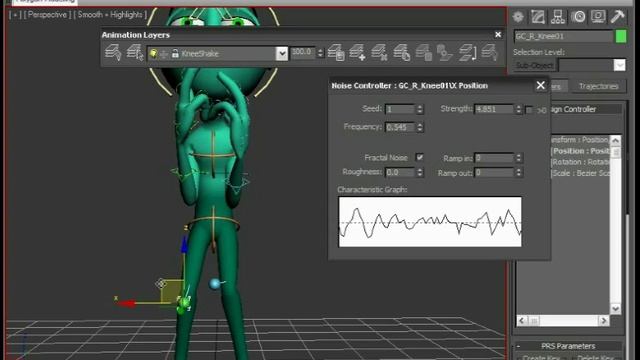This screenshot has width=640, height=360.
Task: Click the Strength spinner arrows
Action: click(518, 109)
